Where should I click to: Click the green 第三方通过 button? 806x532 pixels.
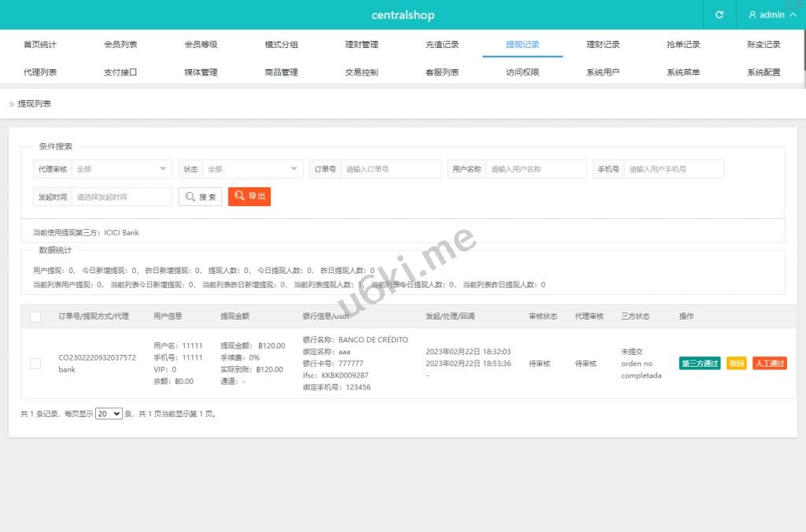pyautogui.click(x=700, y=364)
